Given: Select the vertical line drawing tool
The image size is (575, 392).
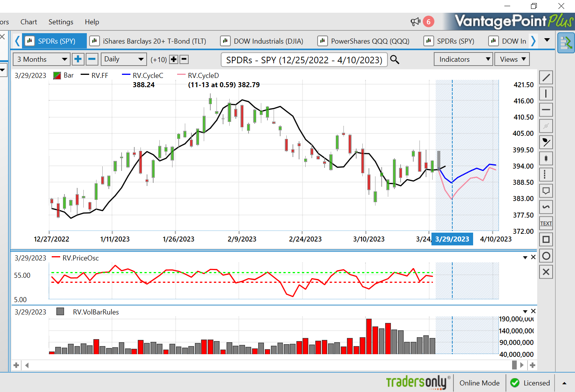Looking at the screenshot, I should 546,94.
